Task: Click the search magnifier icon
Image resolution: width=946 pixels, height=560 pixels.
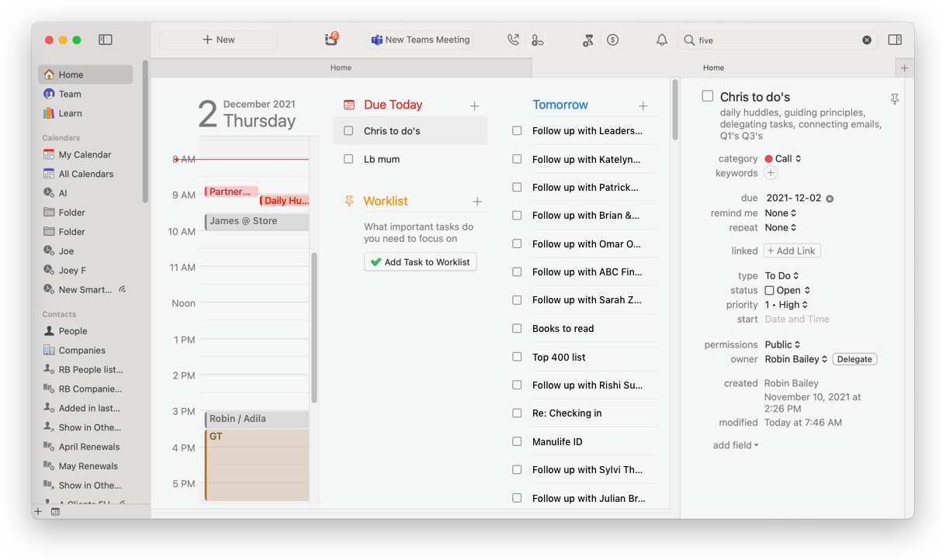Action: click(688, 40)
